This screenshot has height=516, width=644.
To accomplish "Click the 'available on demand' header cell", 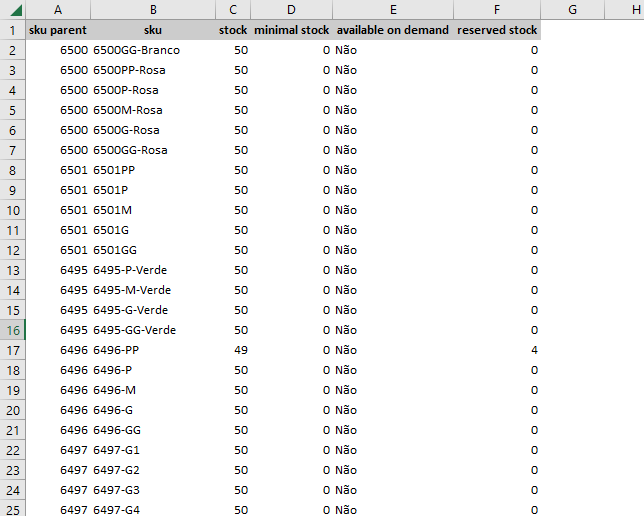I will coord(393,30).
